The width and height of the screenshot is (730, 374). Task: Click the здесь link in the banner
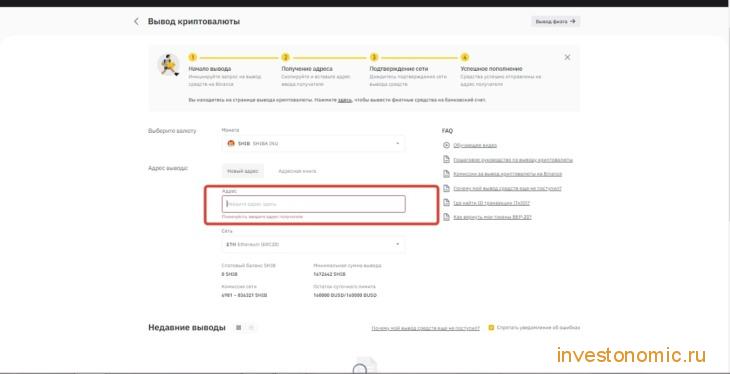[345, 100]
